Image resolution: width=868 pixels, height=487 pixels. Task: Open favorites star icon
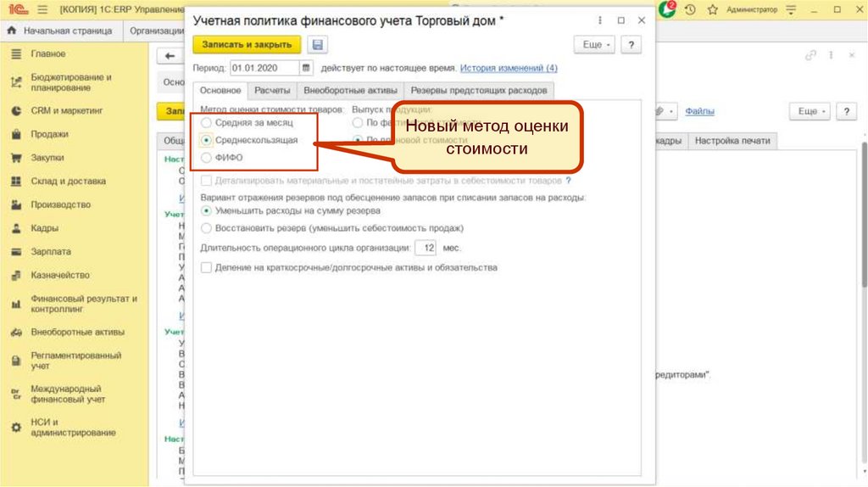712,9
